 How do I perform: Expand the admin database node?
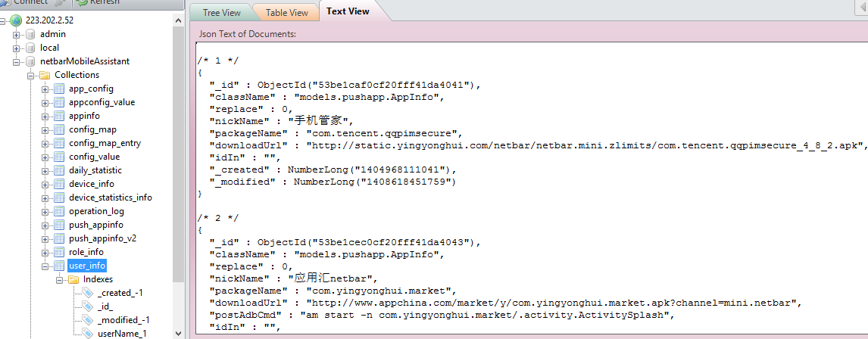pos(17,34)
